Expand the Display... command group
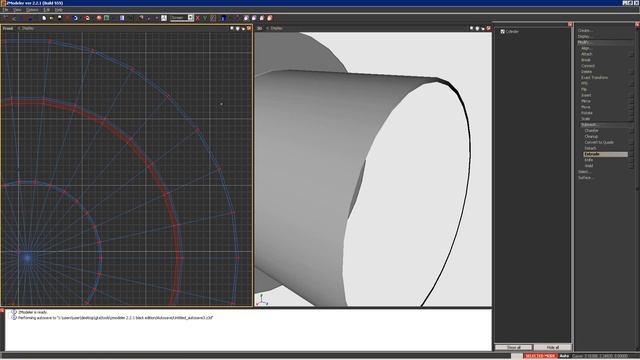Screen dimensions: 640x360 585,36
